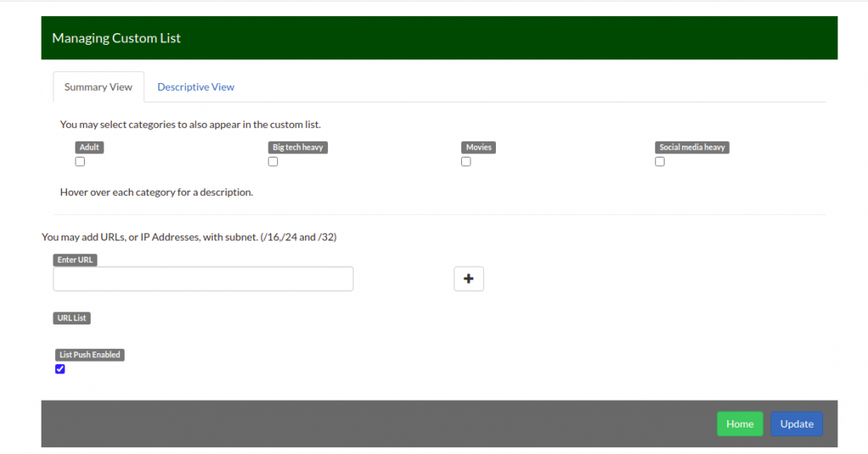Click the Movies category label
The width and height of the screenshot is (868, 454).
[478, 147]
